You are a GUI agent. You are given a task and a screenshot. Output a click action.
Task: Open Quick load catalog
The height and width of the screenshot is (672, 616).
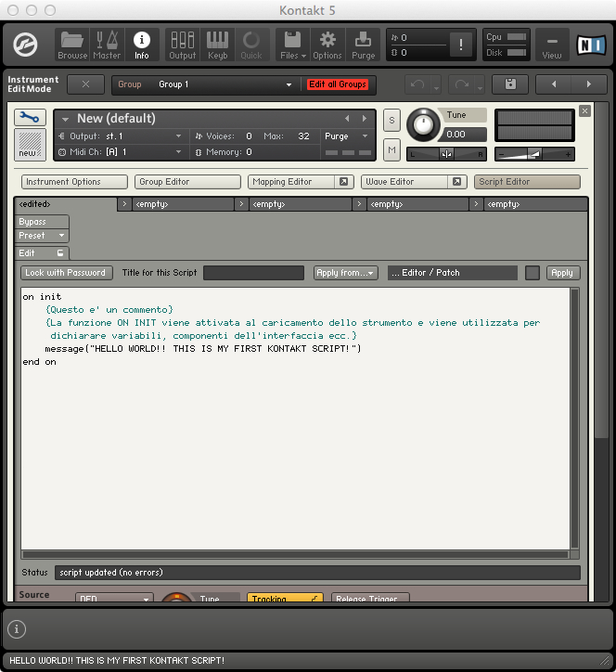(x=251, y=45)
